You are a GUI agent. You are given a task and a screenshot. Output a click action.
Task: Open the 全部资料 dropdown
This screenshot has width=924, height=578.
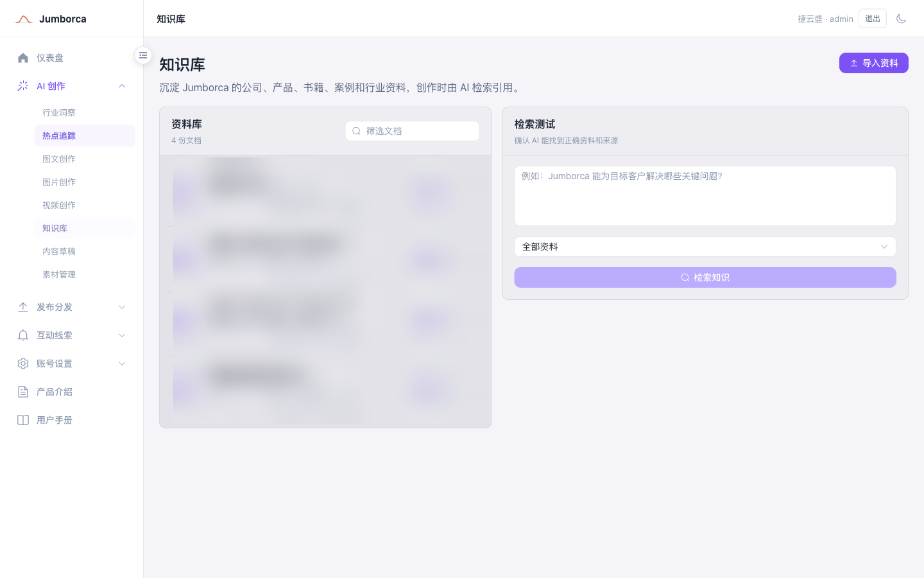(705, 247)
